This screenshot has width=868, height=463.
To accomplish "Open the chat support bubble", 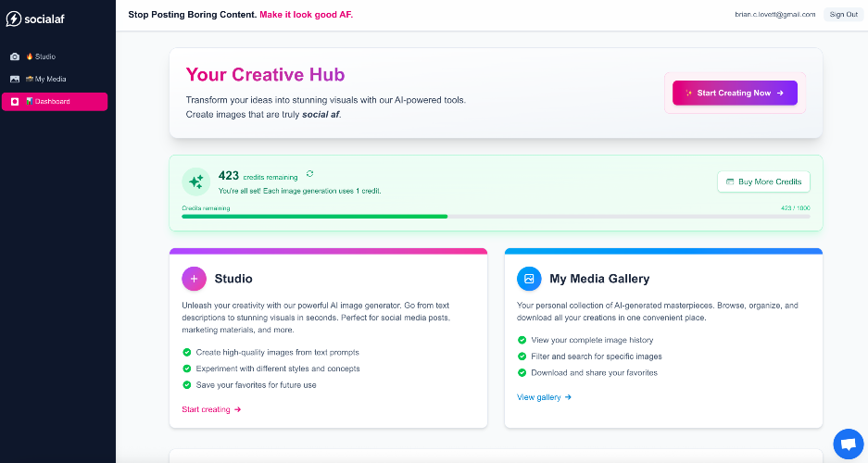I will click(x=848, y=444).
